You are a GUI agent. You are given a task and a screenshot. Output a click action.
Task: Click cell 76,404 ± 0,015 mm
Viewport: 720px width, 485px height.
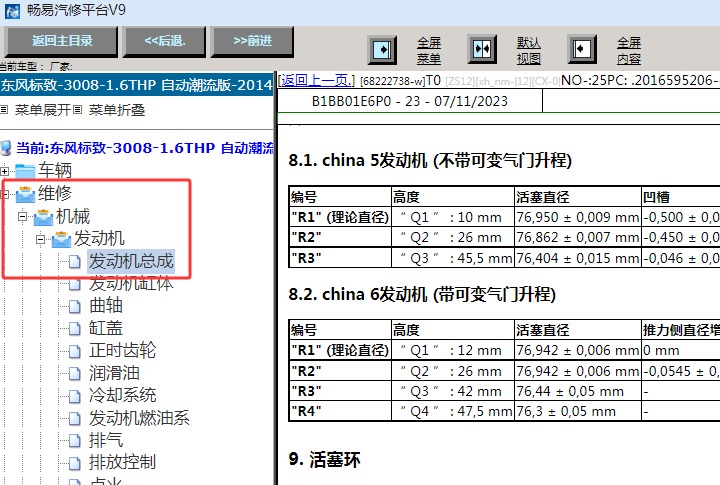tap(577, 258)
